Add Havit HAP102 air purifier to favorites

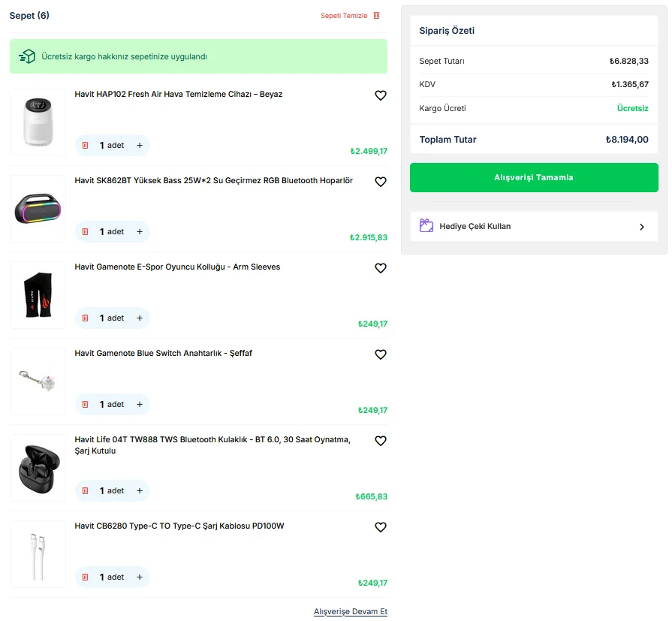point(381,95)
